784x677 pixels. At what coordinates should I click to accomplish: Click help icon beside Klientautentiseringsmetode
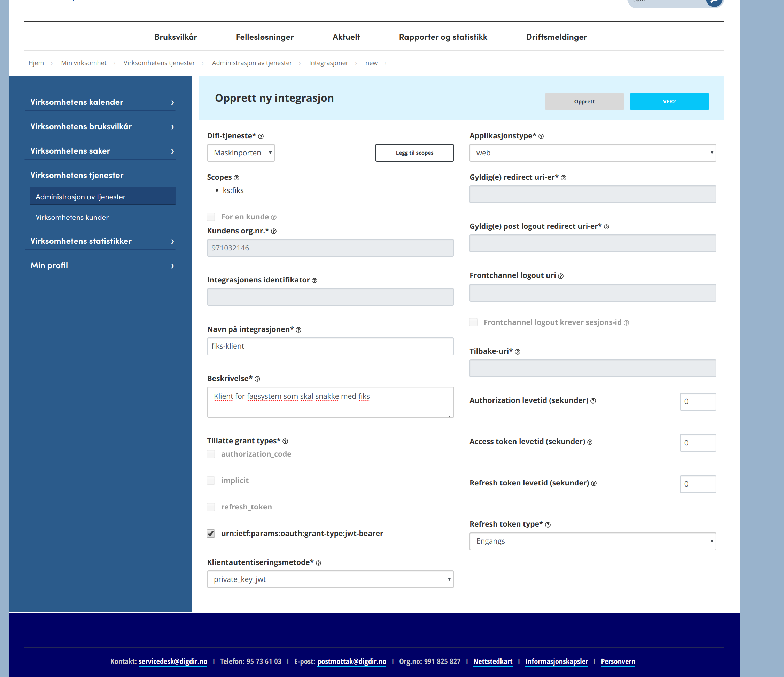click(319, 563)
